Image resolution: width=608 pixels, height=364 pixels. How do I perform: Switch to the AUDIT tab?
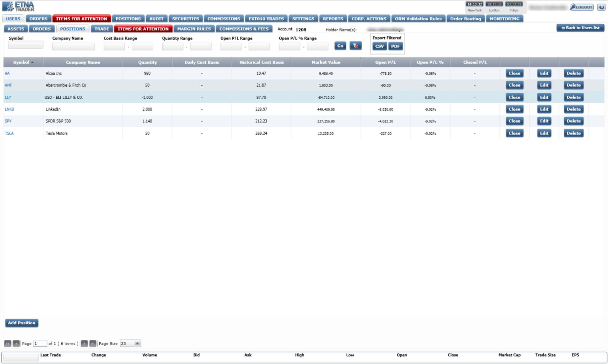tap(156, 19)
